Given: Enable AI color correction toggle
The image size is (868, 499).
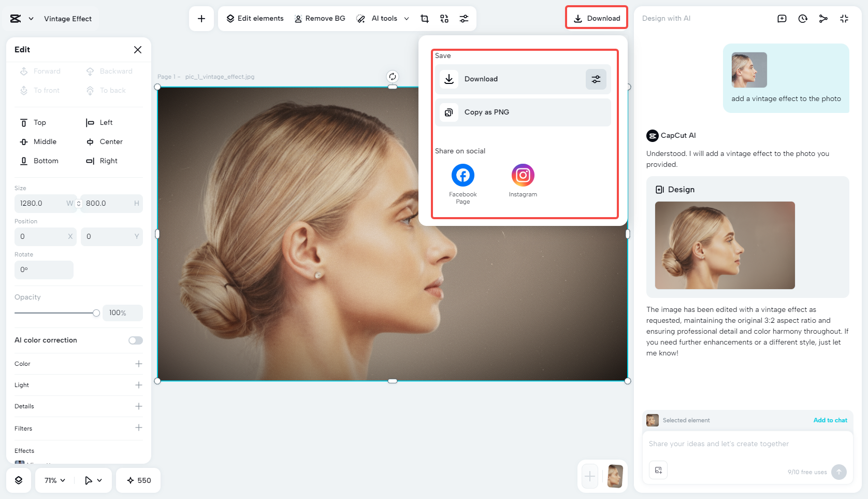Looking at the screenshot, I should pyautogui.click(x=136, y=340).
